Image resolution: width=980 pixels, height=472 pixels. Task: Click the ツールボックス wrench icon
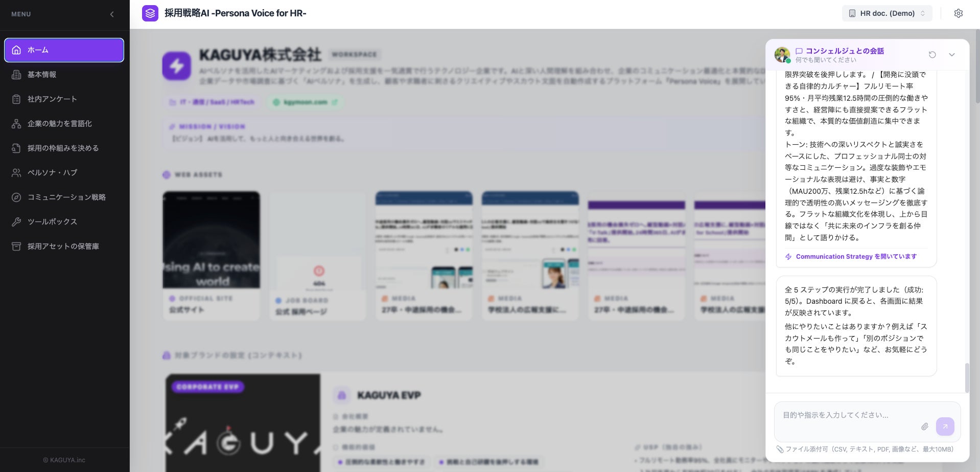pyautogui.click(x=16, y=221)
